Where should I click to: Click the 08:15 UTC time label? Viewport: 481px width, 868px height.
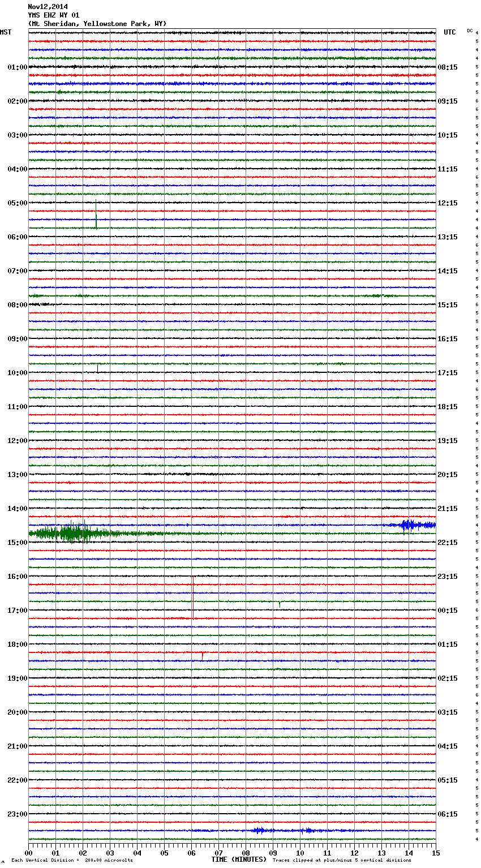448,67
